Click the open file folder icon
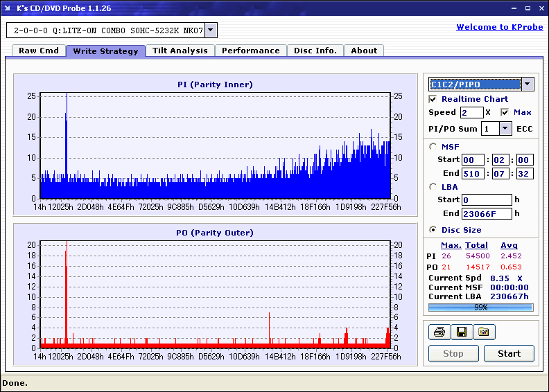 [484, 332]
